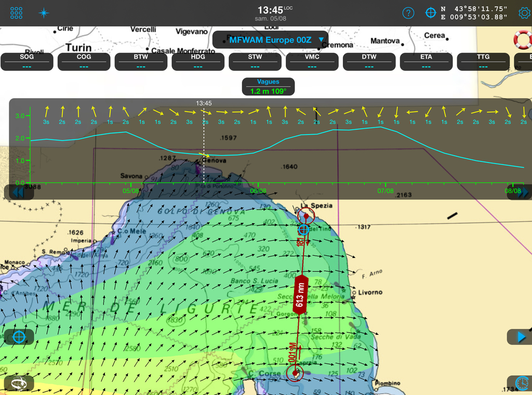Tap the Piombino label on the chart
532x395 pixels.
(x=388, y=383)
